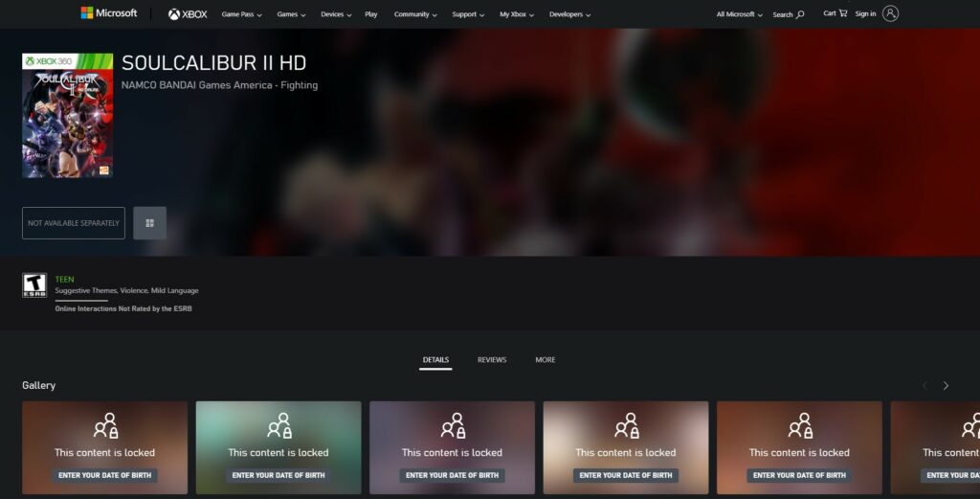Viewport: 980px width, 499px height.
Task: Show the next gallery items arrow
Action: tap(946, 386)
